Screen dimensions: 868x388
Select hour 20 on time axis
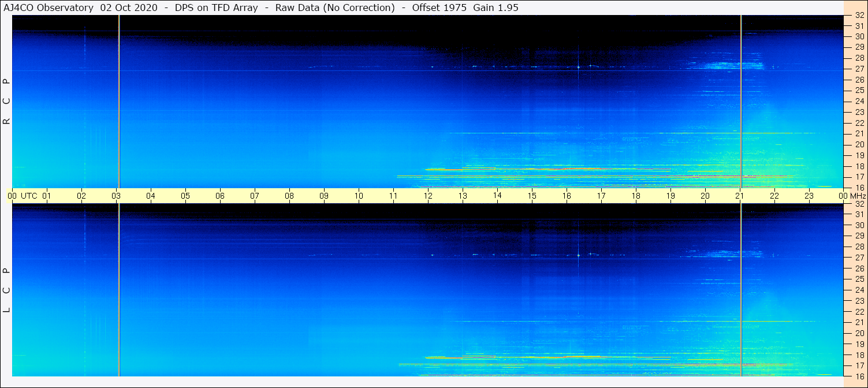(x=705, y=196)
